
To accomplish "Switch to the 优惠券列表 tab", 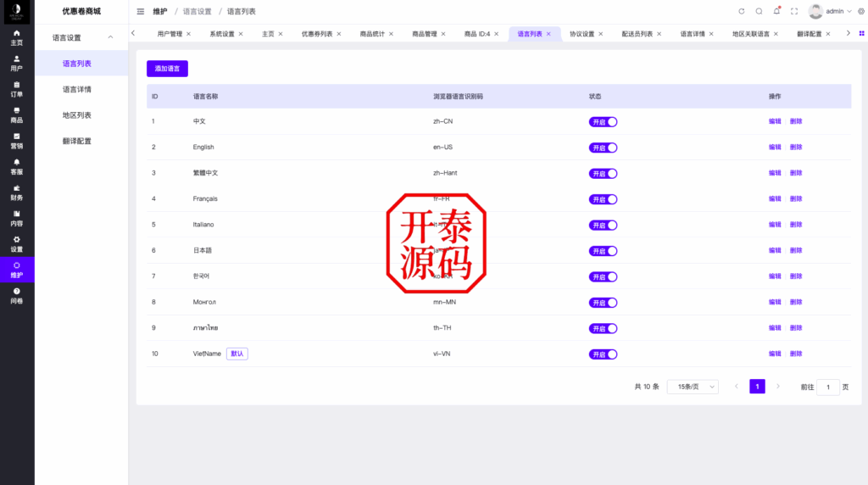I will 317,34.
